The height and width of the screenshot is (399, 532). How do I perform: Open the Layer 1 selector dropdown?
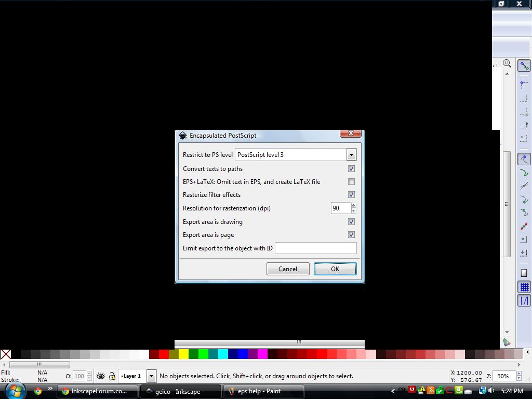tap(151, 376)
